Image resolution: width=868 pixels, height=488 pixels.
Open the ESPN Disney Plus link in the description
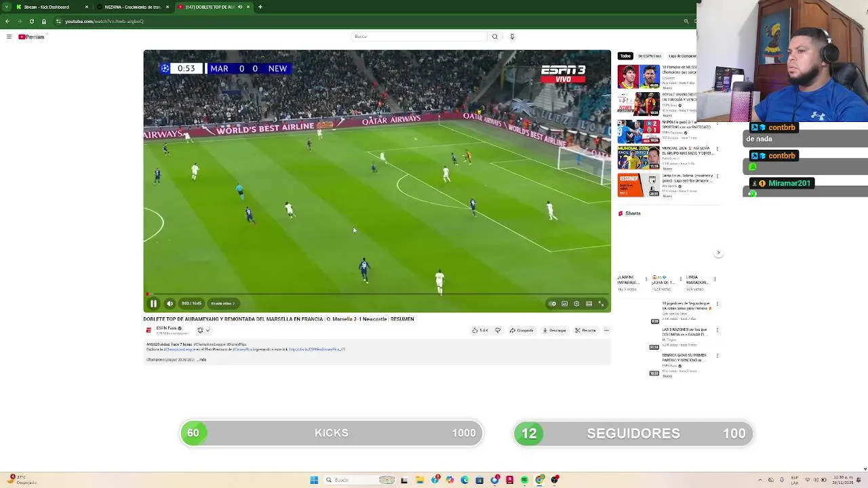[317, 350]
